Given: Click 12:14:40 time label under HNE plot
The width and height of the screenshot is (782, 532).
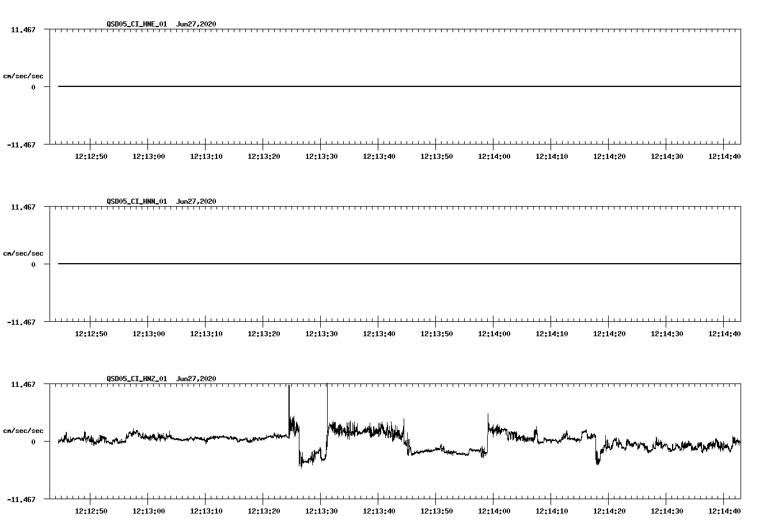Looking at the screenshot, I should point(724,157).
